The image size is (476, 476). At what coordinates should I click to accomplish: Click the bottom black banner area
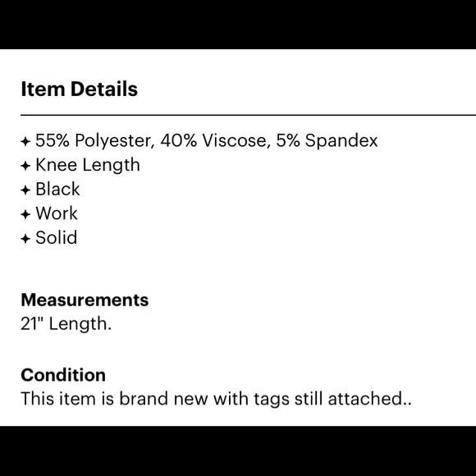pyautogui.click(x=238, y=451)
